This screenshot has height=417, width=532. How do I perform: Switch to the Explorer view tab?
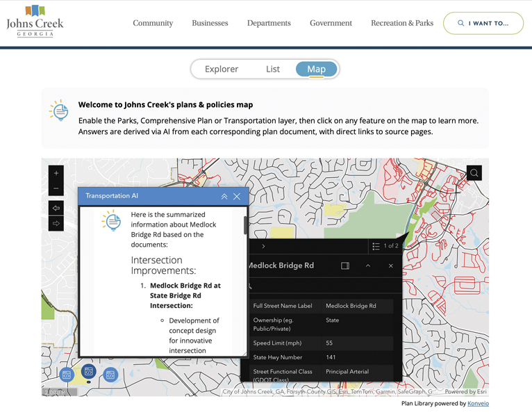tap(221, 69)
